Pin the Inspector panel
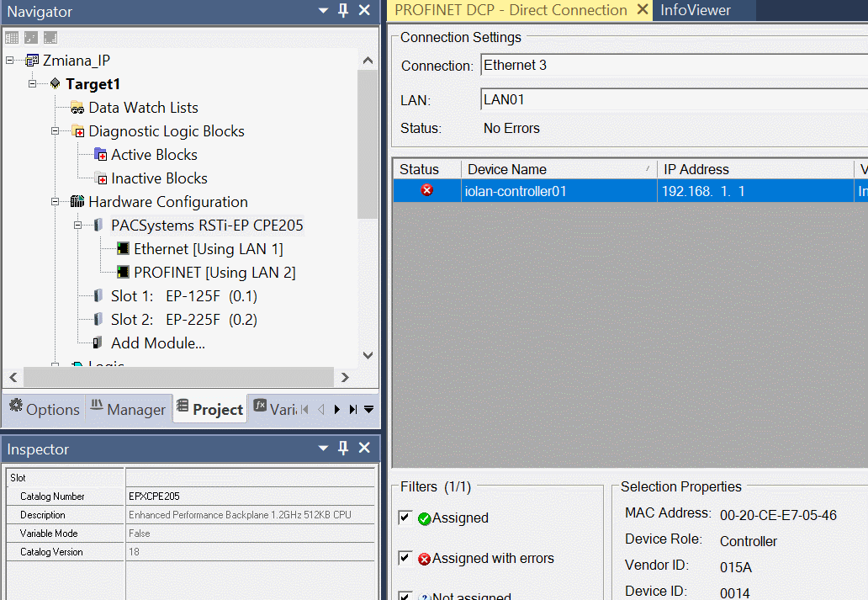868x600 pixels. (343, 448)
